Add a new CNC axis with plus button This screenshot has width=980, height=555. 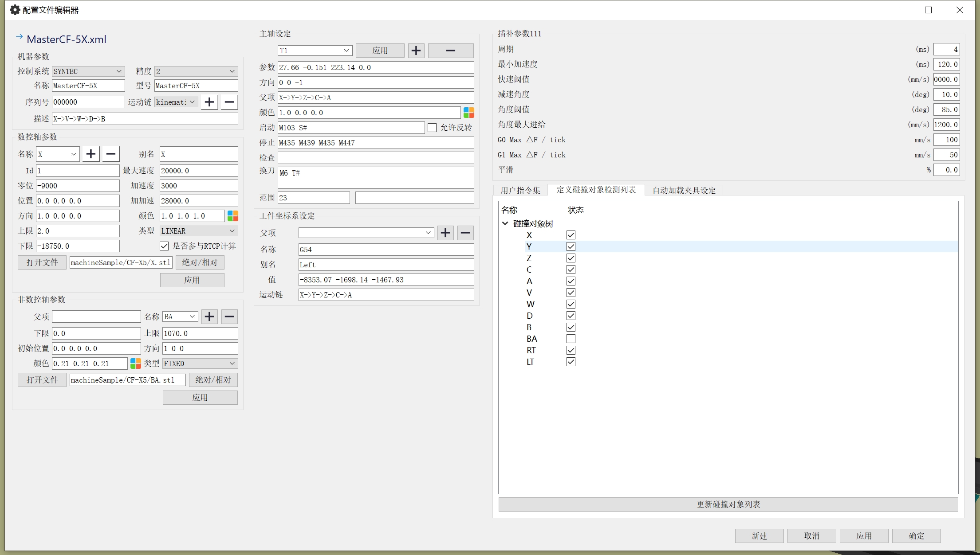(x=91, y=154)
